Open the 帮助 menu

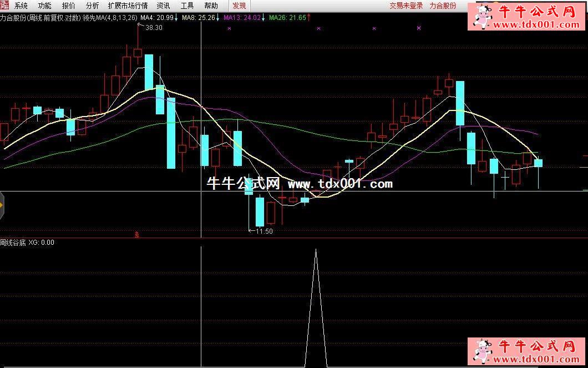tap(211, 6)
